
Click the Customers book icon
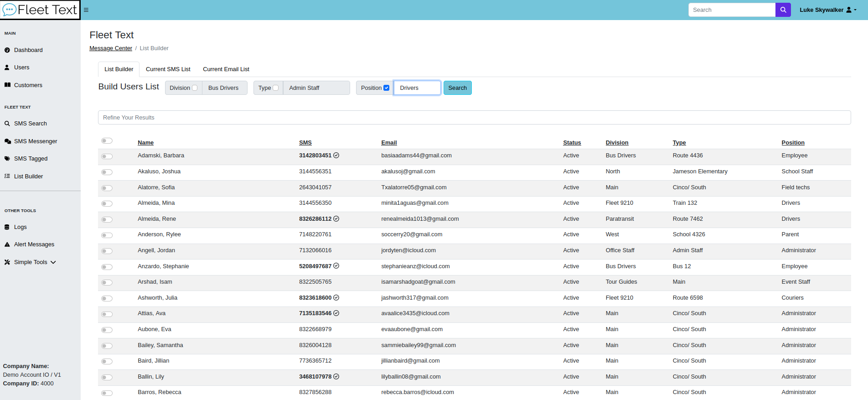point(7,85)
